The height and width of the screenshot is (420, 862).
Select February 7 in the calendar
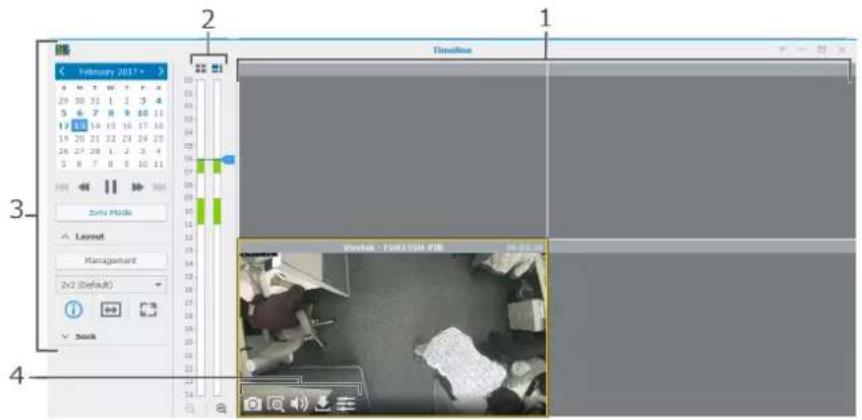(95, 113)
